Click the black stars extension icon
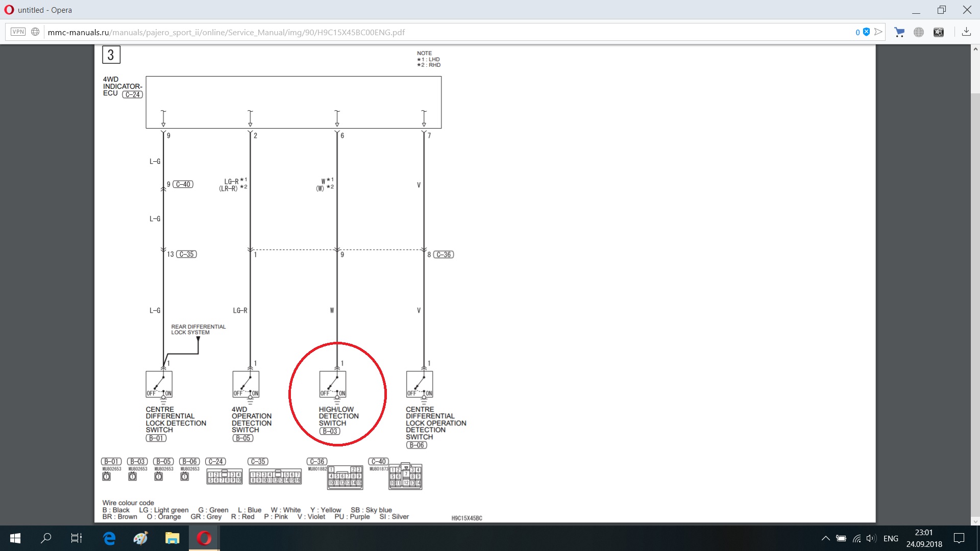980x551 pixels. [939, 32]
